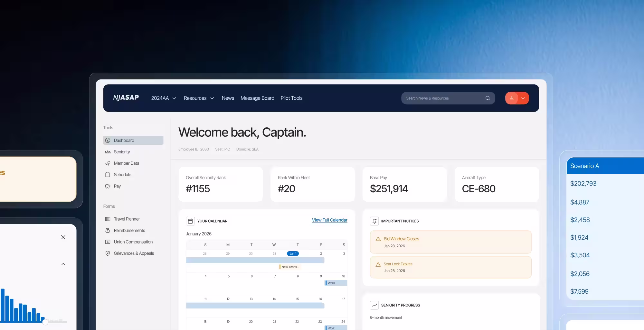Click the search magnifier in the navbar
This screenshot has width=644, height=330.
(x=488, y=98)
